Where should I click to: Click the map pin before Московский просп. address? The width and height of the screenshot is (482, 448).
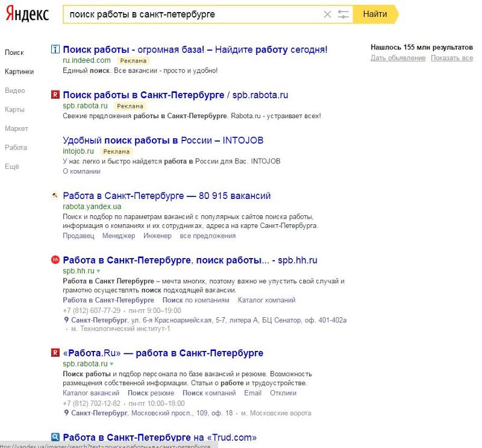point(66,413)
